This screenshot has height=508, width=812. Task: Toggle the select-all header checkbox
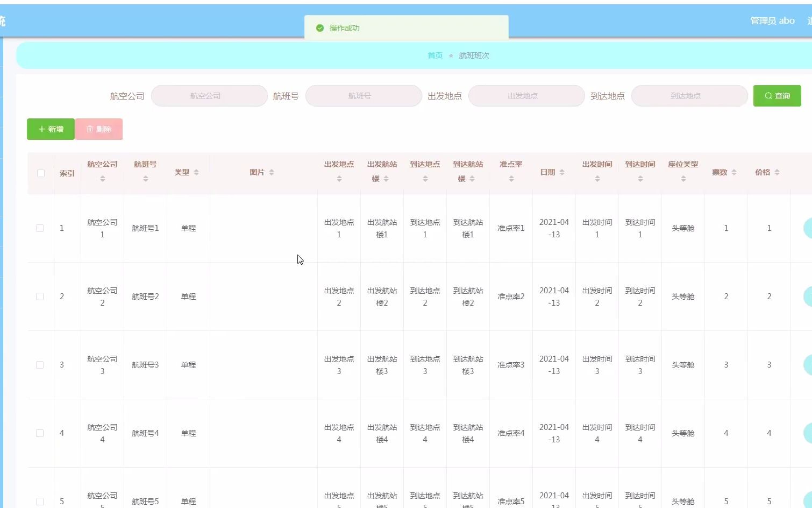click(40, 173)
